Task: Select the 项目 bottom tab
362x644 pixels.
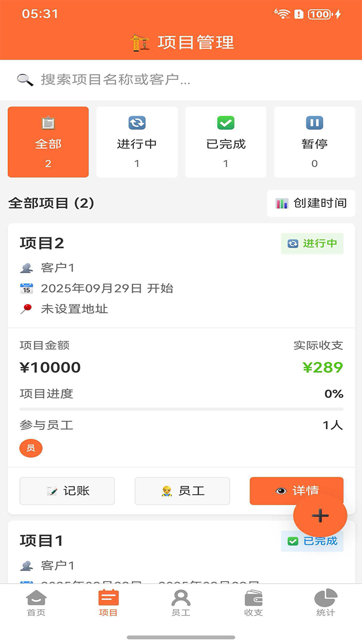Action: [108, 603]
